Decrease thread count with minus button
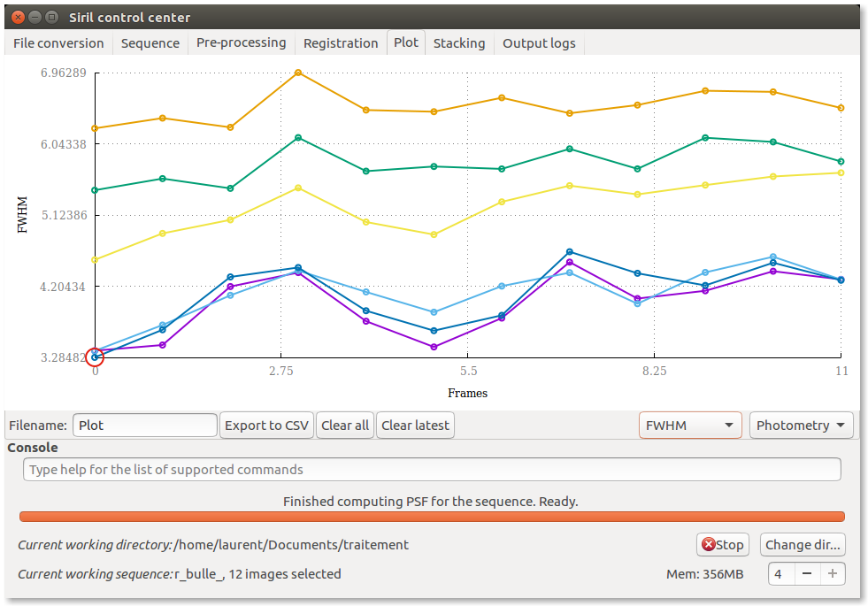Image resolution: width=868 pixels, height=606 pixels. pos(806,574)
